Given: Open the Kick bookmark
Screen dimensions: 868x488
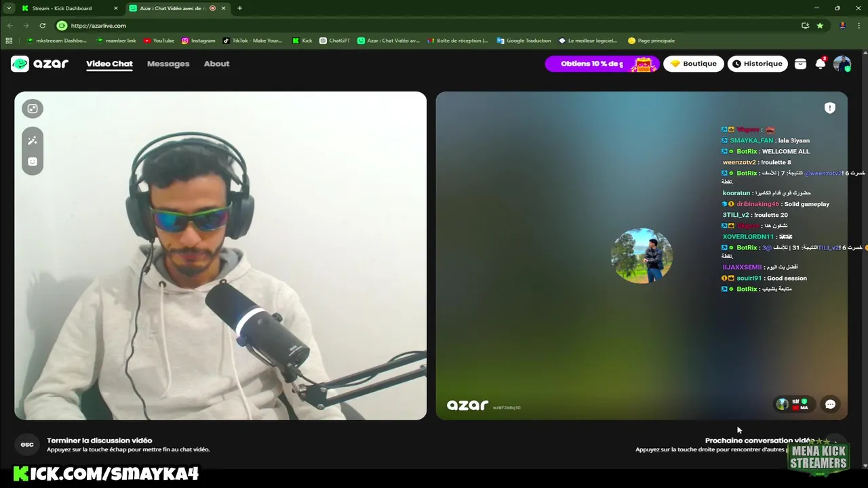Looking at the screenshot, I should click(302, 41).
